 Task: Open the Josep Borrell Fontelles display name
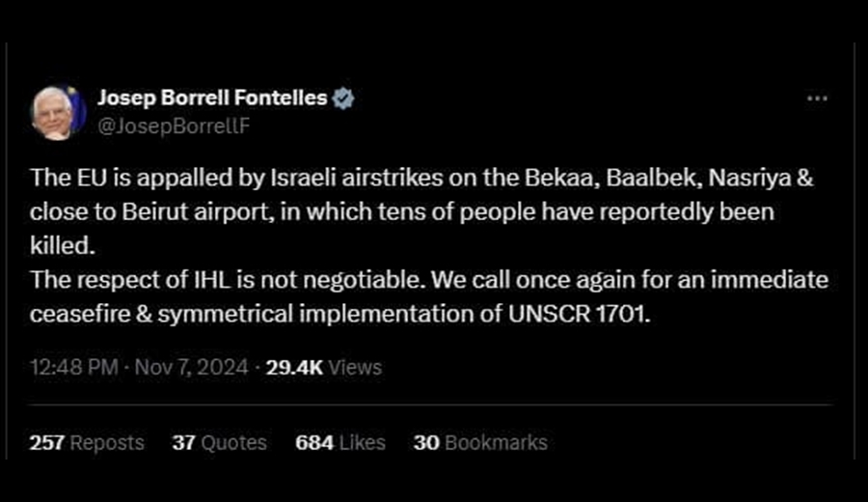point(212,98)
